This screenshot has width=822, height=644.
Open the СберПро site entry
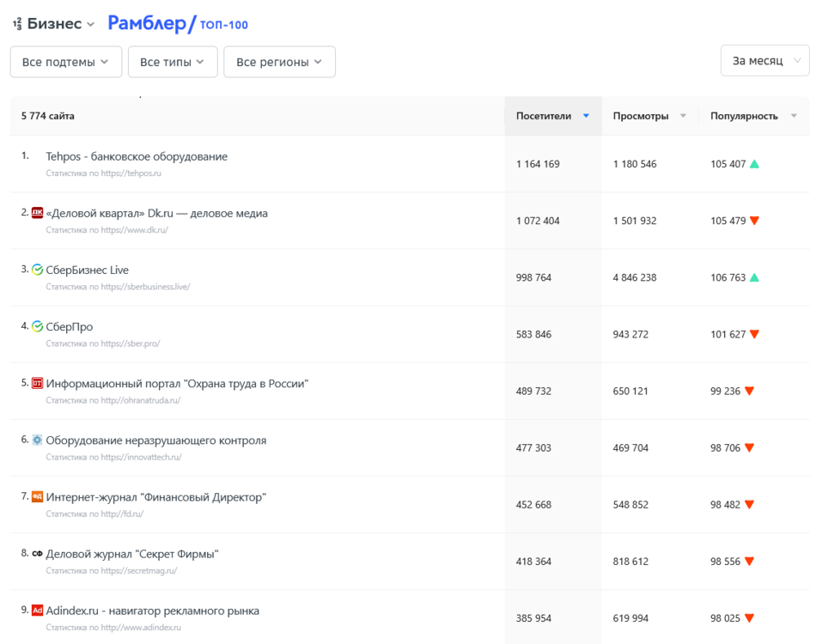[x=70, y=326]
